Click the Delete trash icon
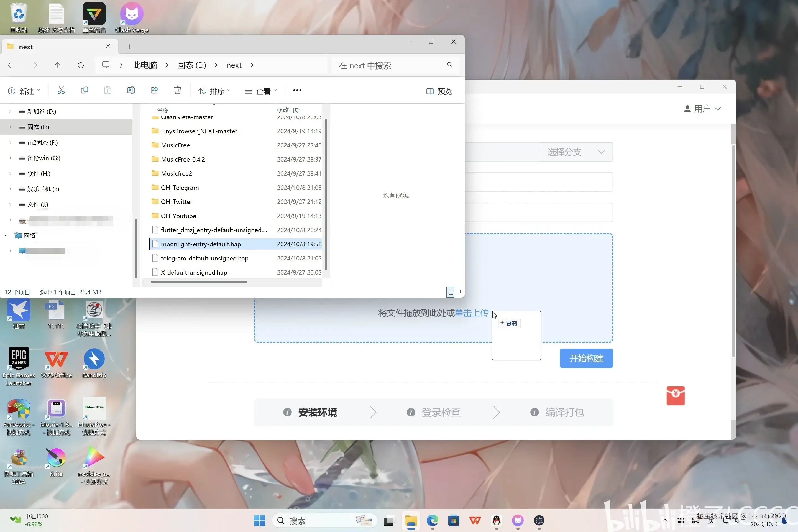This screenshot has height=532, width=798. (x=177, y=90)
